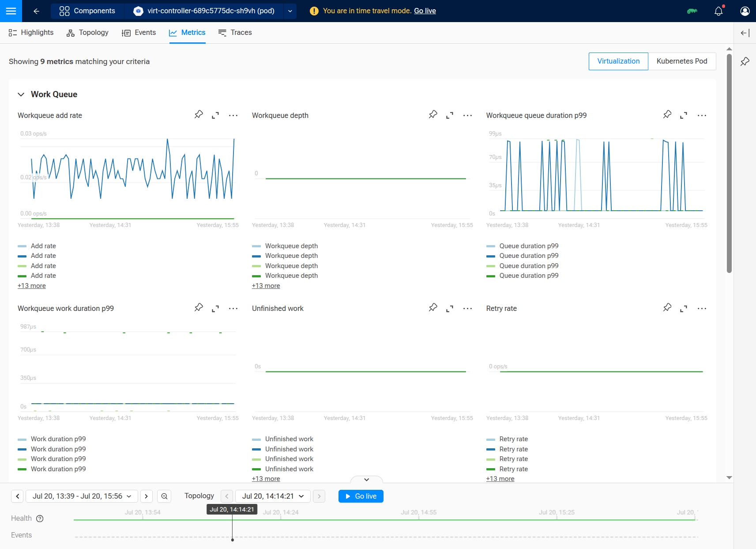Viewport: 756px width, 549px height.
Task: Open the topology time Jul 20, 14:14:21 dropdown
Action: (x=273, y=496)
